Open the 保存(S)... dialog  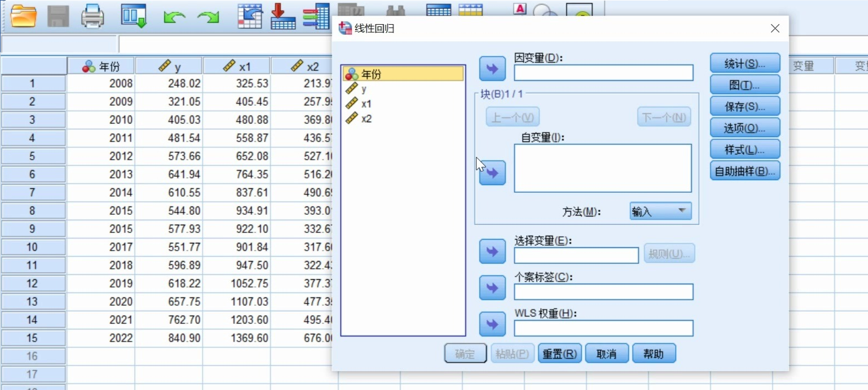point(745,106)
